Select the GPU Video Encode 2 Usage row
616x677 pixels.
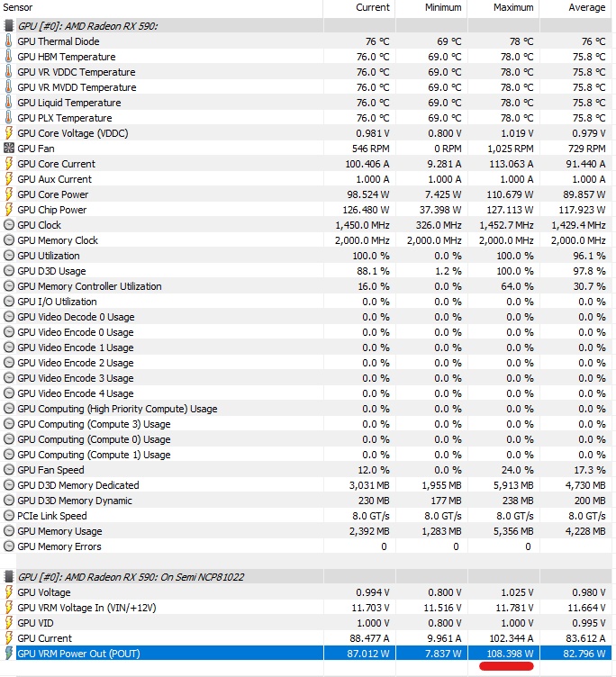[308, 363]
